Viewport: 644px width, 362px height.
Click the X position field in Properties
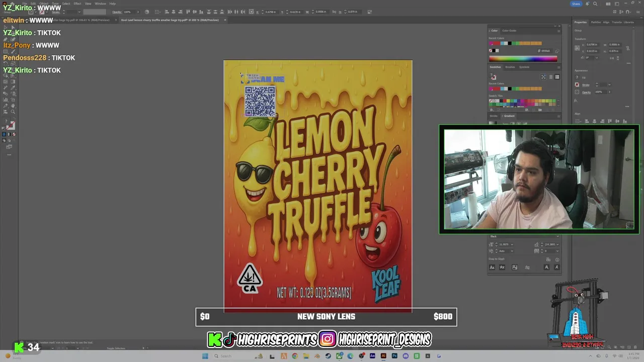tap(593, 45)
